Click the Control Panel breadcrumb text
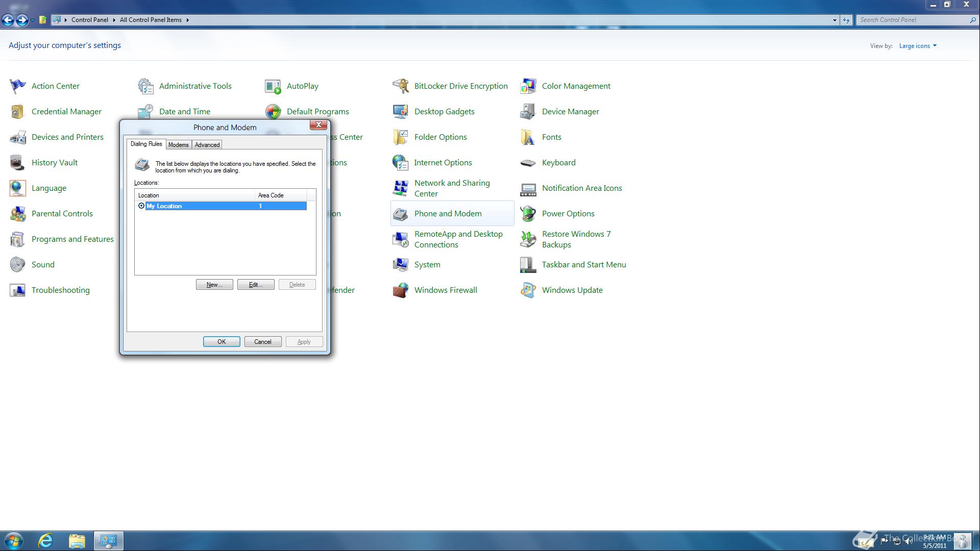This screenshot has width=980, height=551. [x=90, y=20]
